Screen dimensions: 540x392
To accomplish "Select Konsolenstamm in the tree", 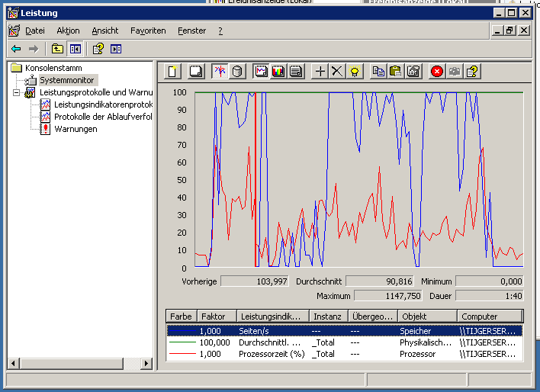I will point(53,68).
